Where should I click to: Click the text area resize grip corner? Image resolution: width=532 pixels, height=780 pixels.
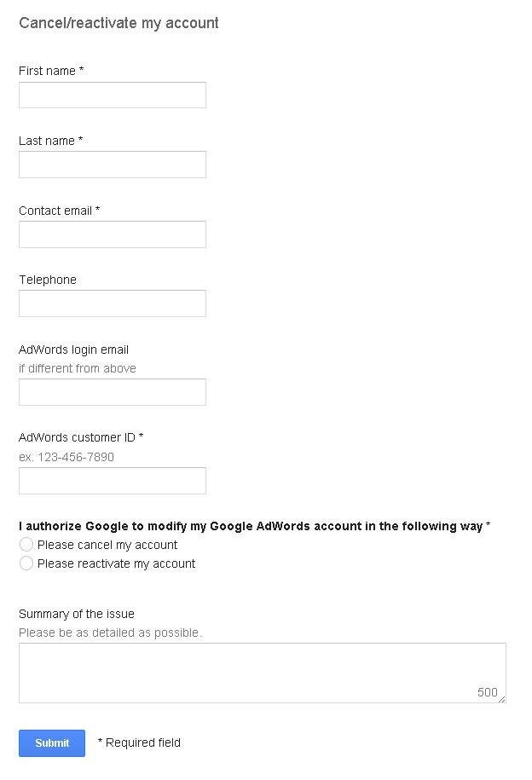tap(501, 699)
